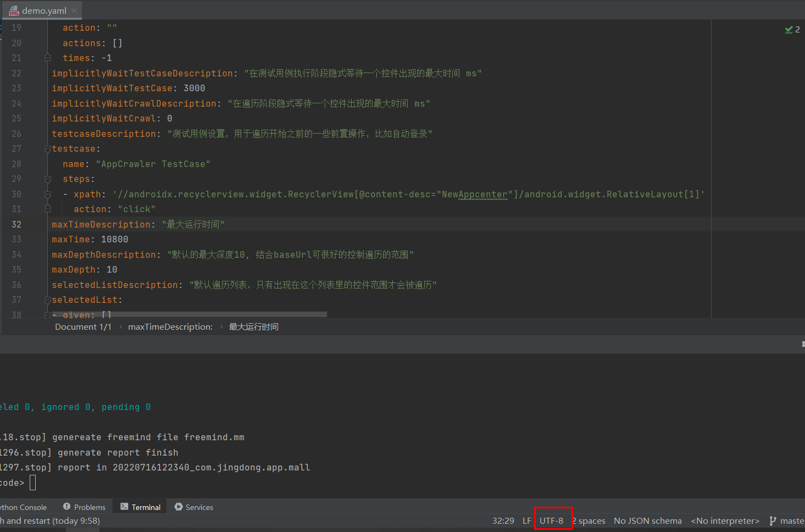Click the maxDepthDescription key

pyautogui.click(x=104, y=254)
